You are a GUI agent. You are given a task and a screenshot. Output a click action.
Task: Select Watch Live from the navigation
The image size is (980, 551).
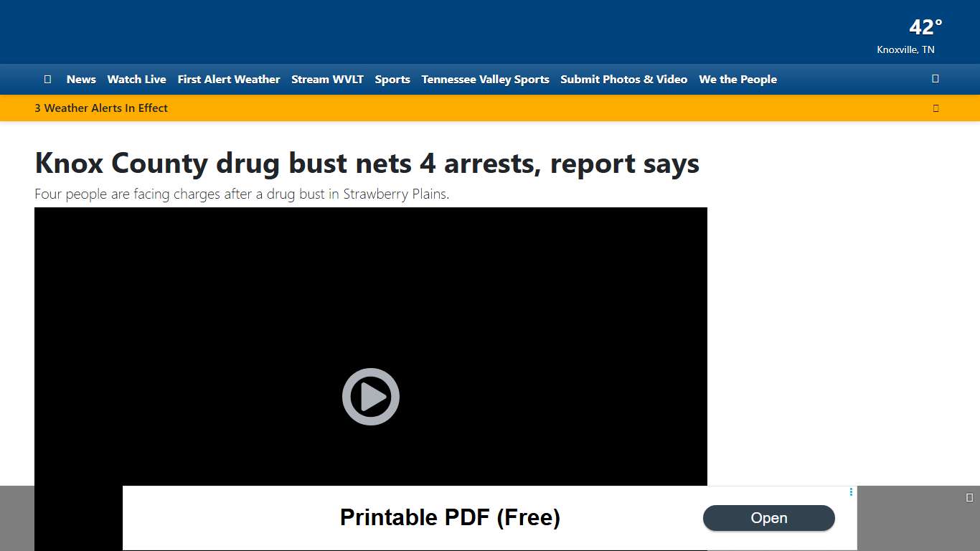tap(136, 80)
